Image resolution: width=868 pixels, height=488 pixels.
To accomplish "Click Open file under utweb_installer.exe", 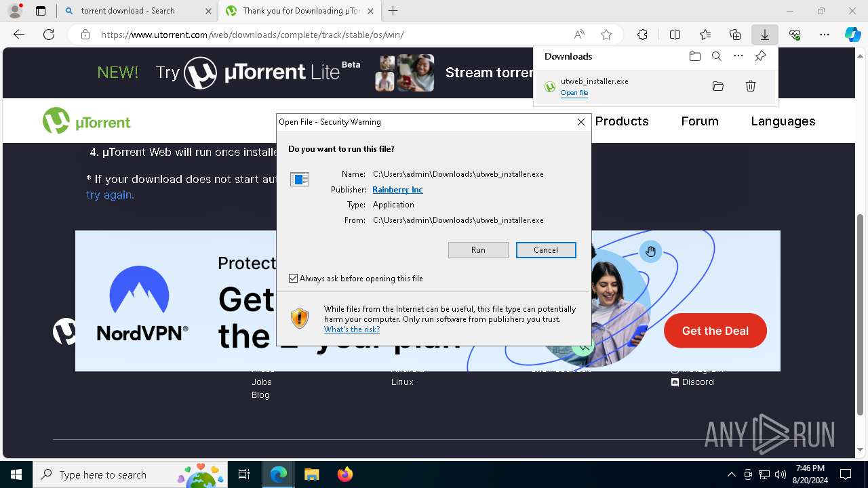I will (574, 93).
